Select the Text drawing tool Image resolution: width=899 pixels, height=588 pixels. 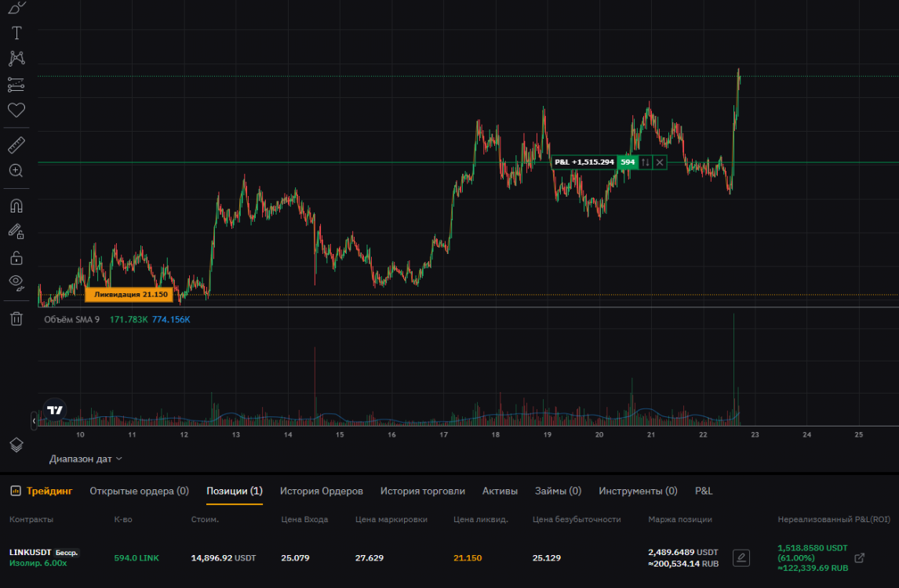coord(16,33)
